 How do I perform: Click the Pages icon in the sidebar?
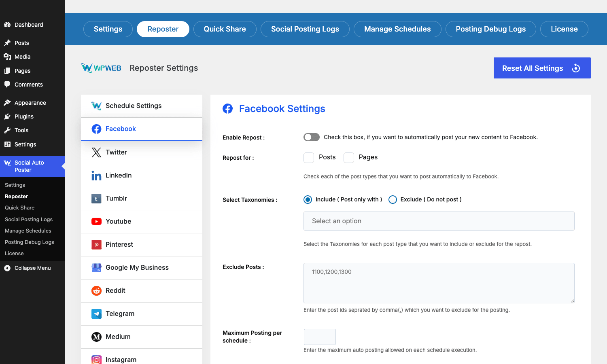point(7,71)
